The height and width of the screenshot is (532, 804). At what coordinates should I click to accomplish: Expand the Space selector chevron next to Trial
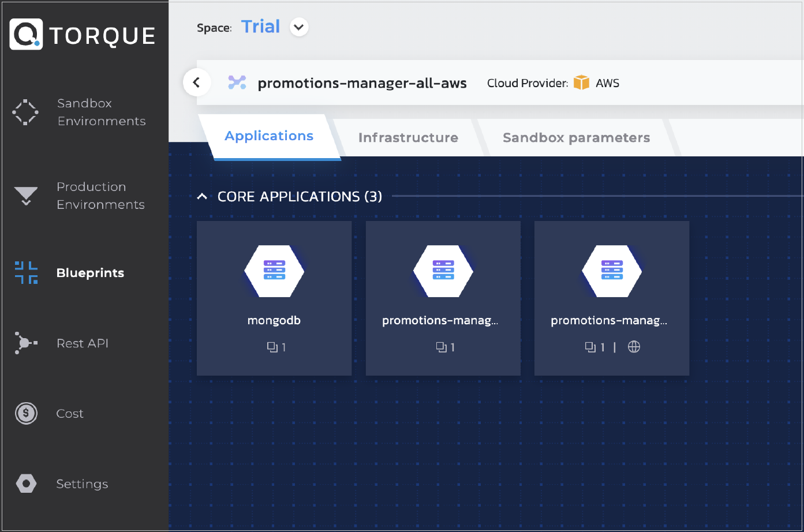[299, 27]
